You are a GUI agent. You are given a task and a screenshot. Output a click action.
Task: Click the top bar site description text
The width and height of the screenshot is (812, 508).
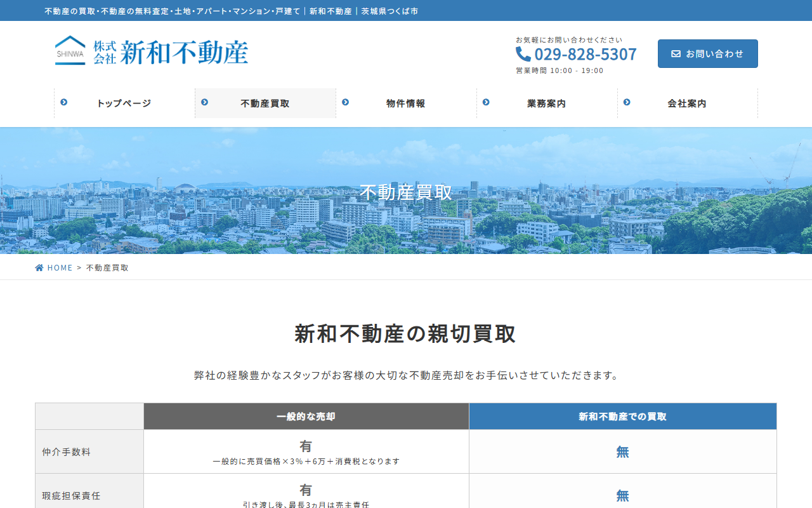click(x=232, y=11)
